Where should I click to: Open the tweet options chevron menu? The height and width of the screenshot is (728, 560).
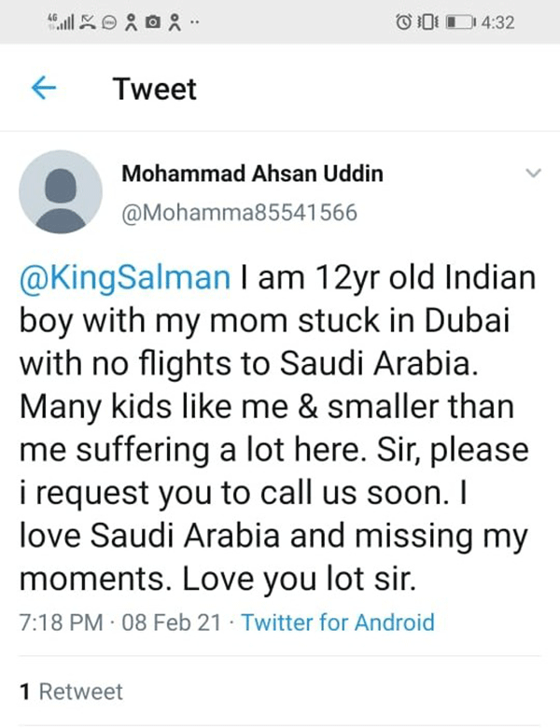(x=534, y=174)
